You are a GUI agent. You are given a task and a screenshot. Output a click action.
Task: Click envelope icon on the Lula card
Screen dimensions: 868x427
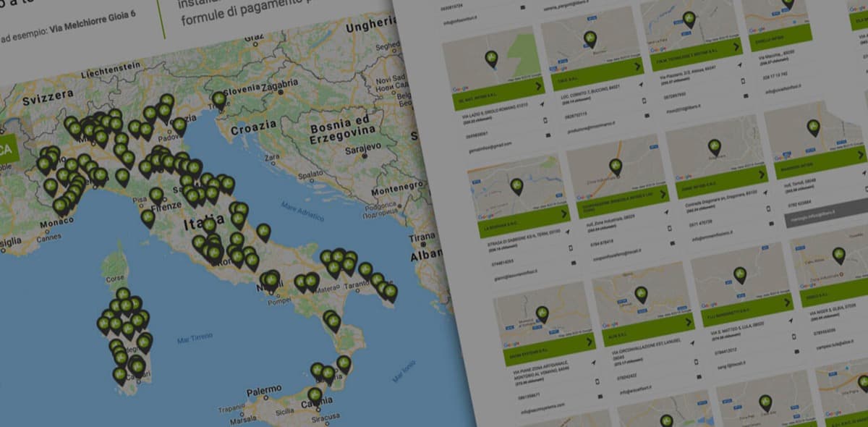(798, 352)
